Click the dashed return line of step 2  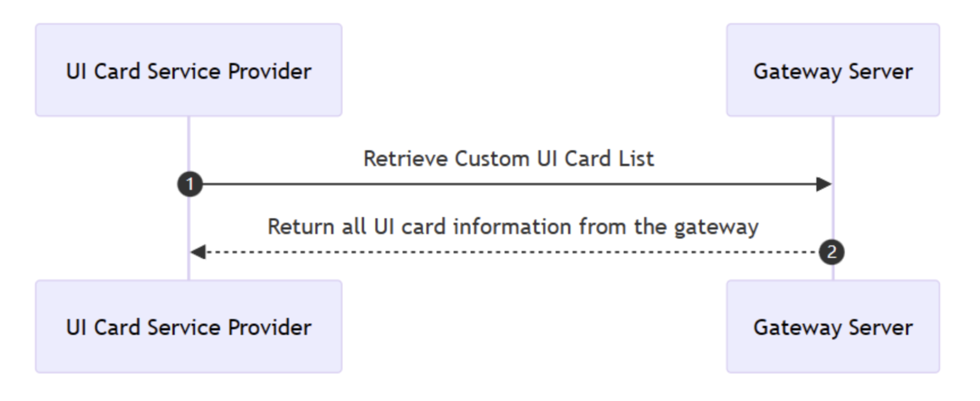pos(507,252)
